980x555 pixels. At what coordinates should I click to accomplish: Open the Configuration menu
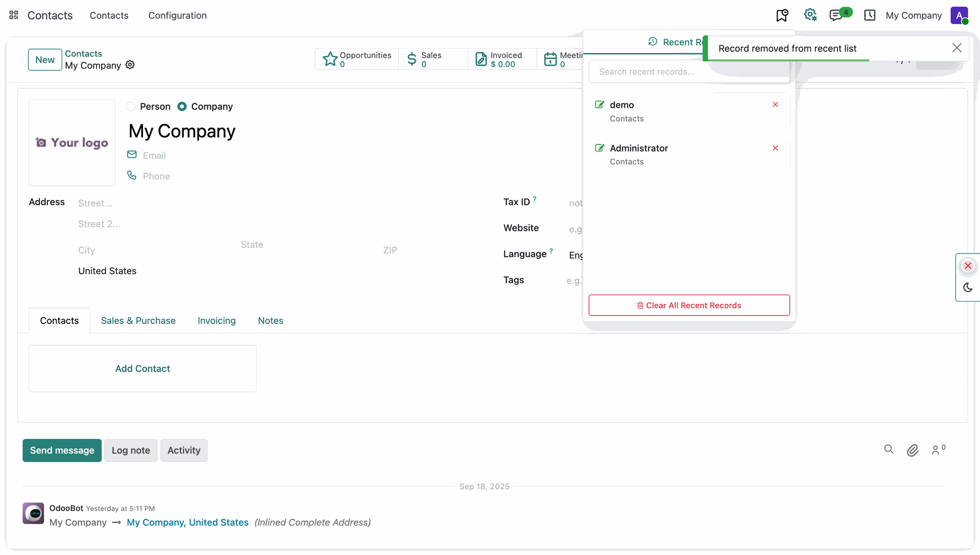tap(178, 15)
